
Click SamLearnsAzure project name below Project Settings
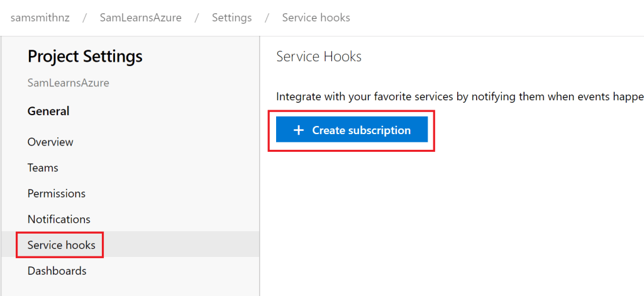tap(69, 83)
